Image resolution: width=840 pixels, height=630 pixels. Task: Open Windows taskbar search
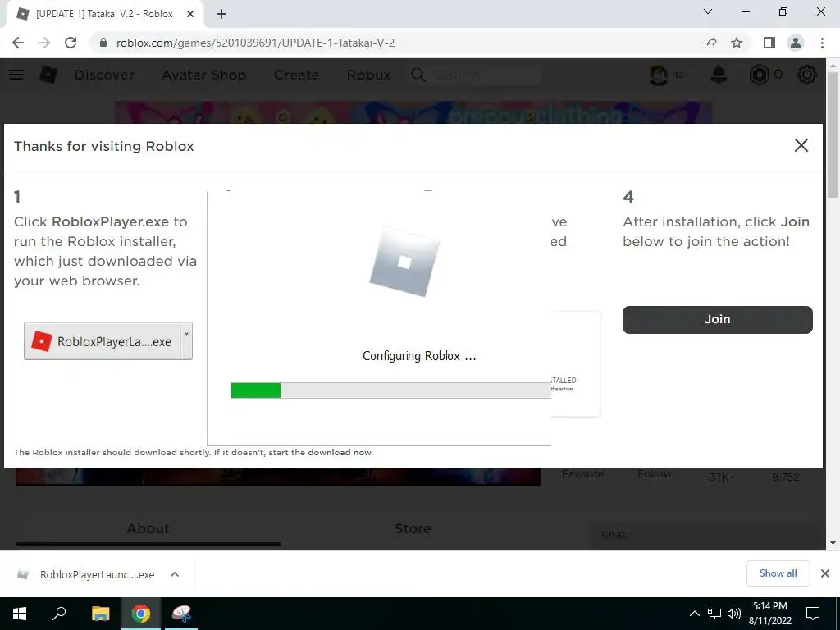click(x=59, y=614)
